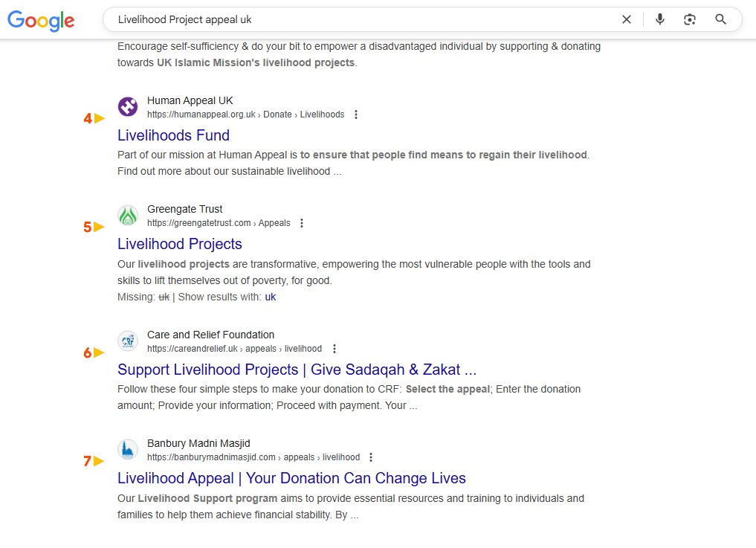Clear the search box text

coord(627,19)
